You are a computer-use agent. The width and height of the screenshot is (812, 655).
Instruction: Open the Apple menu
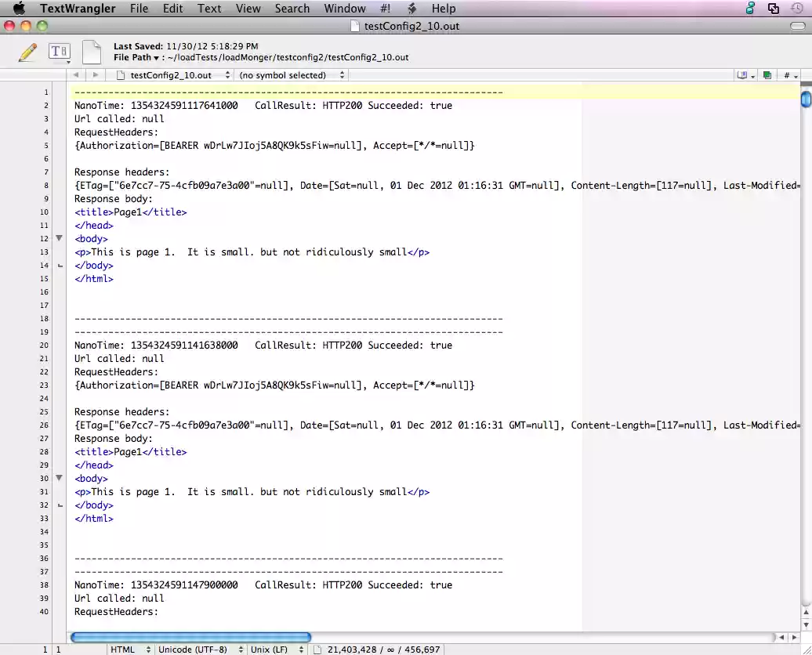tap(19, 9)
